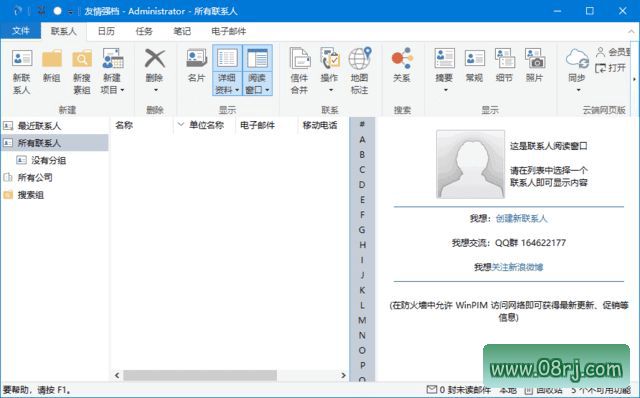640x398 pixels.
Task: Click the Mail Merge (信件合并) icon
Action: [x=300, y=59]
